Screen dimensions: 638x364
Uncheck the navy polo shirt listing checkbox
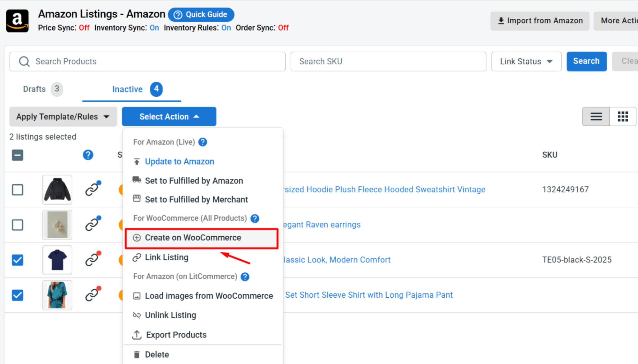[x=17, y=260]
